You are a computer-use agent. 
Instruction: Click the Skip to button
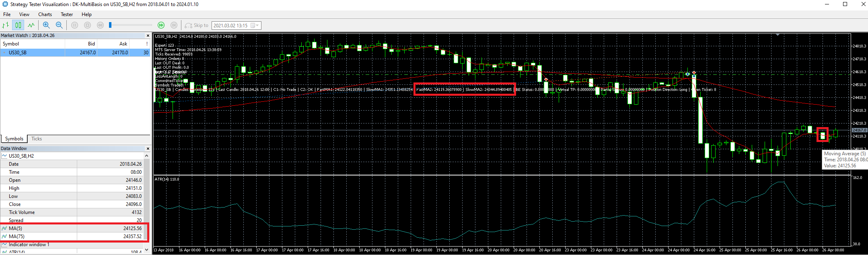point(197,25)
